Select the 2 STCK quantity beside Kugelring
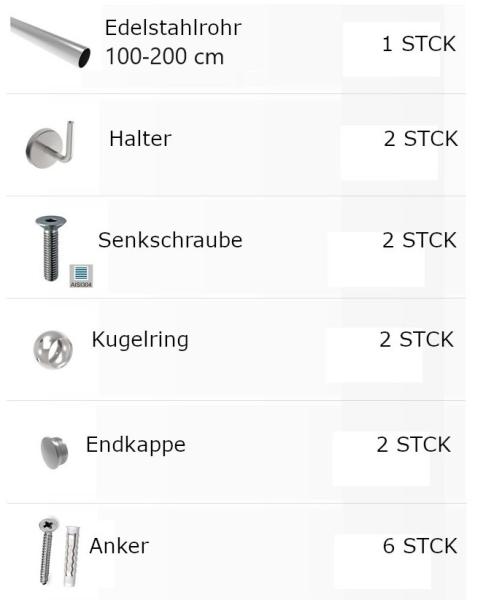Screen dimensions: 483x600 tap(416, 340)
